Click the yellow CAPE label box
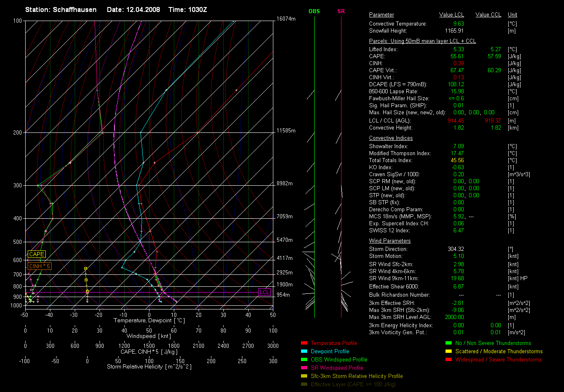Viewport: 564px width, 392px height. click(x=37, y=255)
